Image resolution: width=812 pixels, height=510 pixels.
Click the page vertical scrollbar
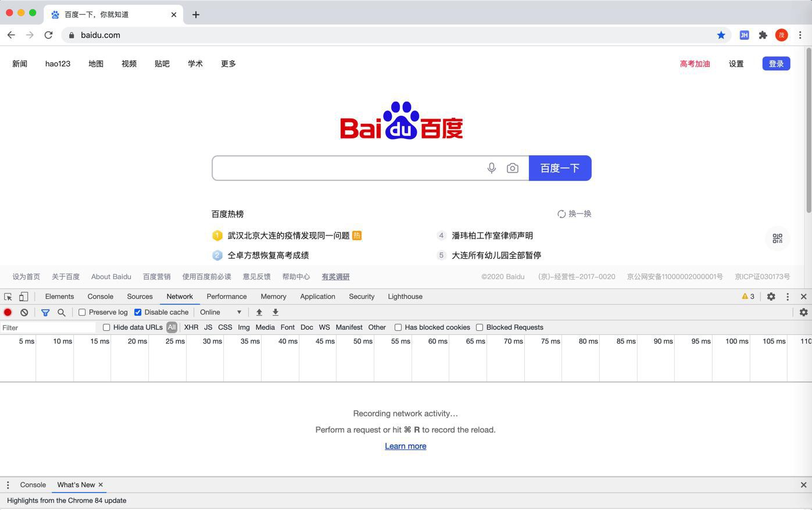tap(808, 130)
